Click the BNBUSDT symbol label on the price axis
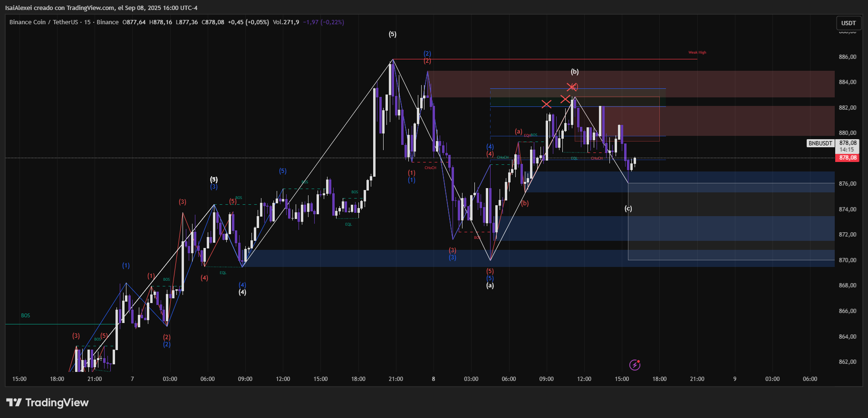Viewport: 868px width, 418px height. click(x=820, y=143)
